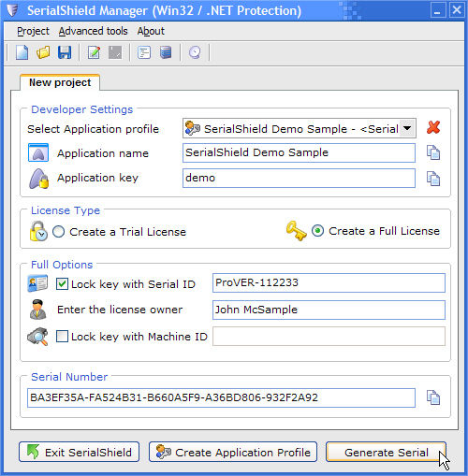Screen dimensions: 468x476
Task: Click the trial license lock clock icon
Action: pyautogui.click(x=38, y=231)
